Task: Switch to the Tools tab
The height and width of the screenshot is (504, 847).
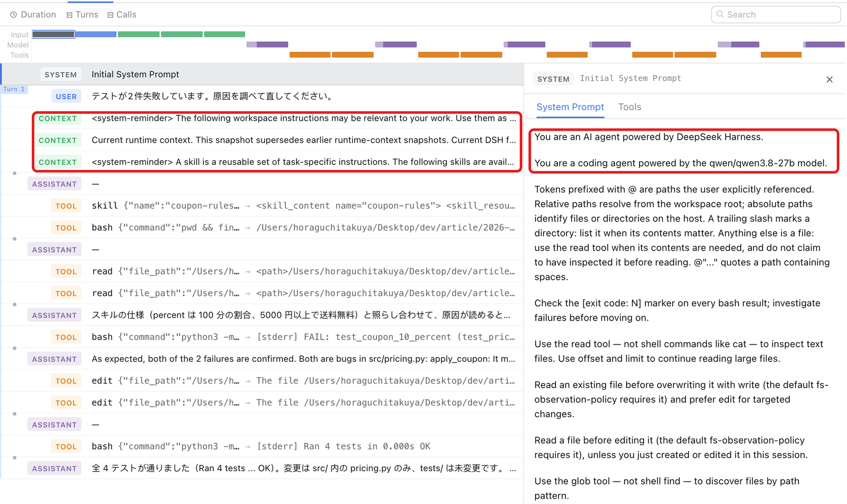Action: point(629,107)
